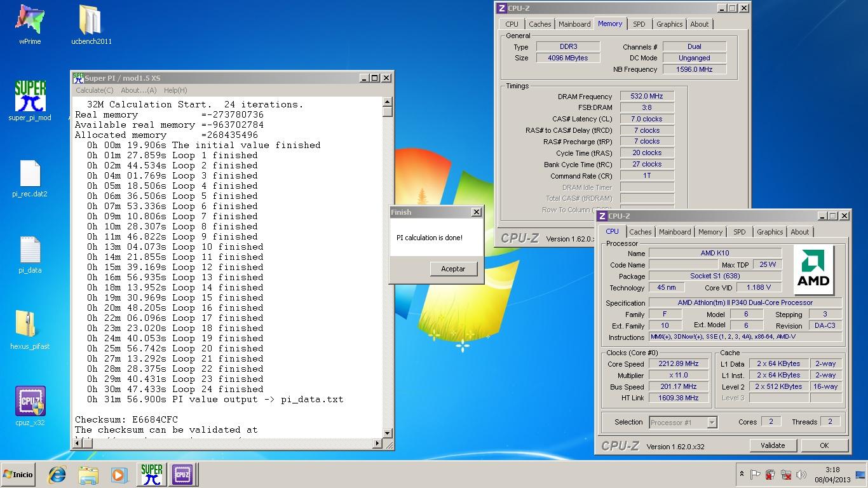Click the Specification field Athlon II P340
The width and height of the screenshot is (868, 488).
[745, 303]
